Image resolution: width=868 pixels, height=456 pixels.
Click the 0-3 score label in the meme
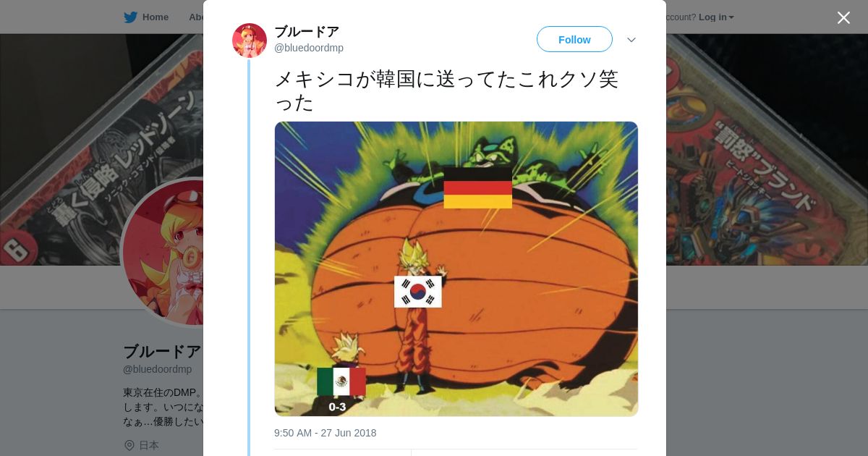337,407
